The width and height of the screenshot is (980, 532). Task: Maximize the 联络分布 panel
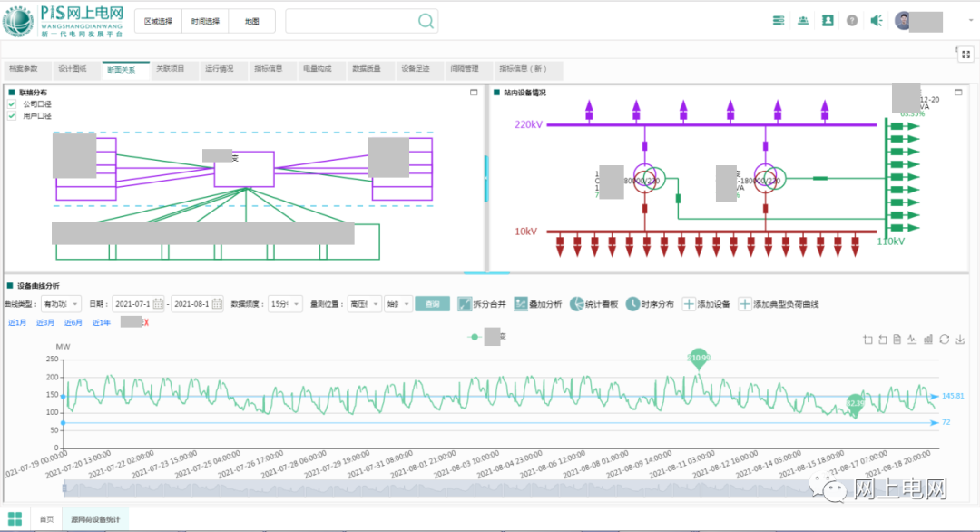(474, 93)
